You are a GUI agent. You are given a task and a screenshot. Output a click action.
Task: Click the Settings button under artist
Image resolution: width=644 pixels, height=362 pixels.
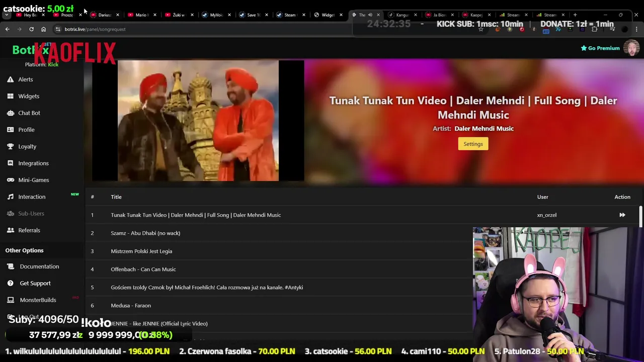473,144
